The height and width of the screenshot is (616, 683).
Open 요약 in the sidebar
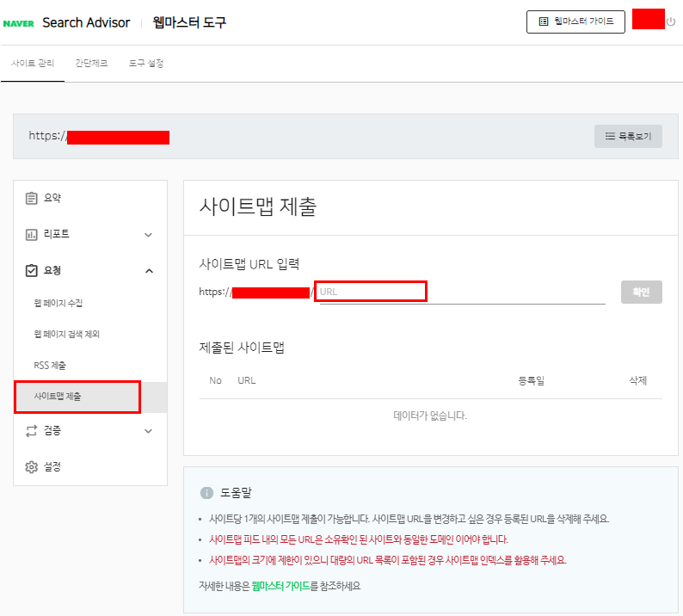click(90, 198)
